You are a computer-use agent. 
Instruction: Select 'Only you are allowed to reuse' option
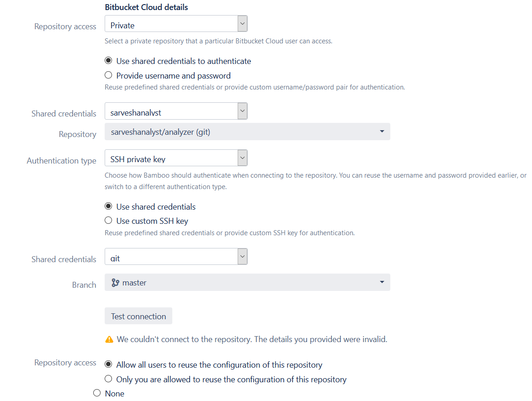click(x=108, y=379)
